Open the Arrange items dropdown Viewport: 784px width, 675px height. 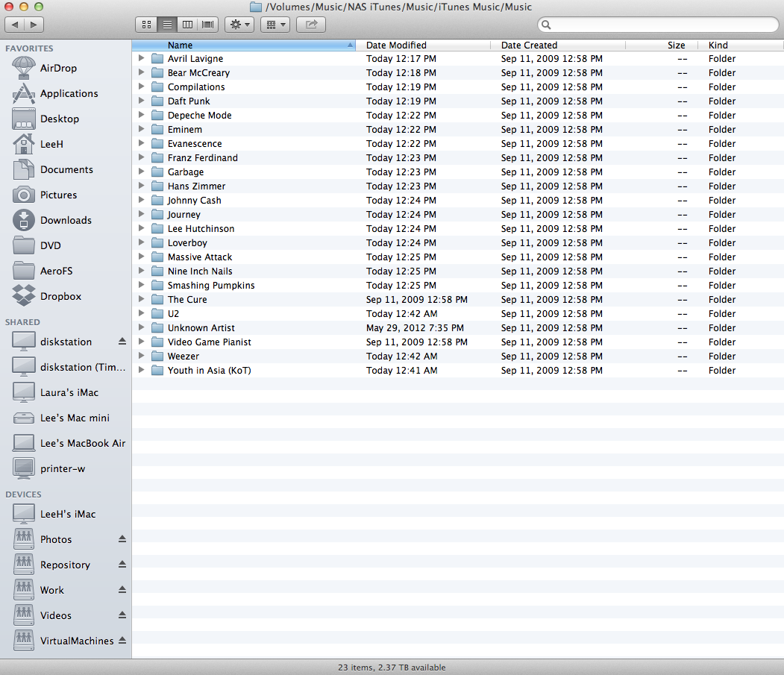click(x=275, y=25)
